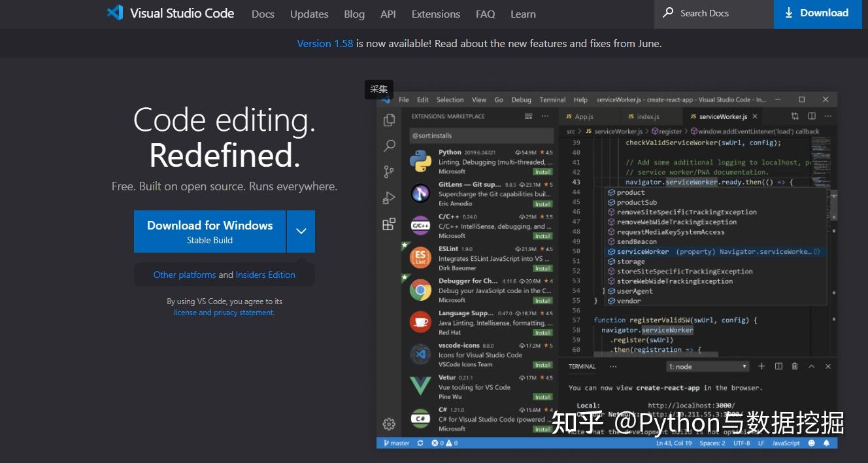
Task: Open notifications bell in the status bar
Action: [x=826, y=443]
